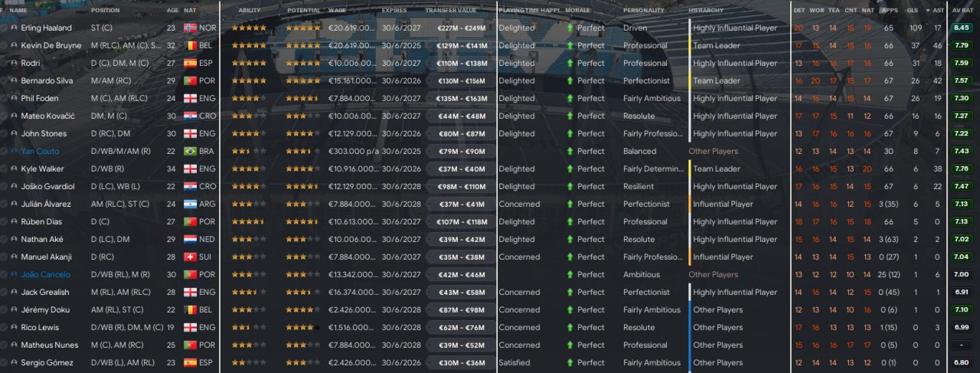Click Sergio Gómez's 6.80 average rating badge
Image resolution: width=980 pixels, height=373 pixels.
pos(962,362)
